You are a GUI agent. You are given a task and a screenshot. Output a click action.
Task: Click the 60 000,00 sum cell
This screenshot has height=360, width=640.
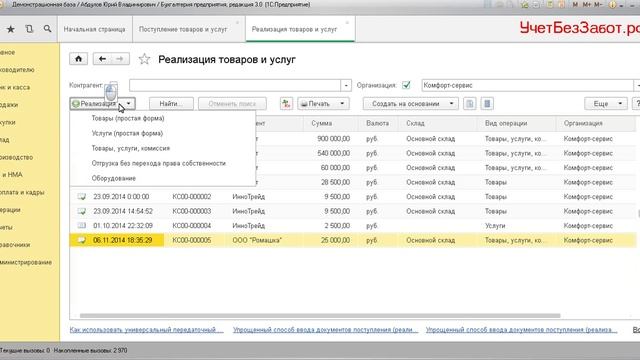pos(335,168)
